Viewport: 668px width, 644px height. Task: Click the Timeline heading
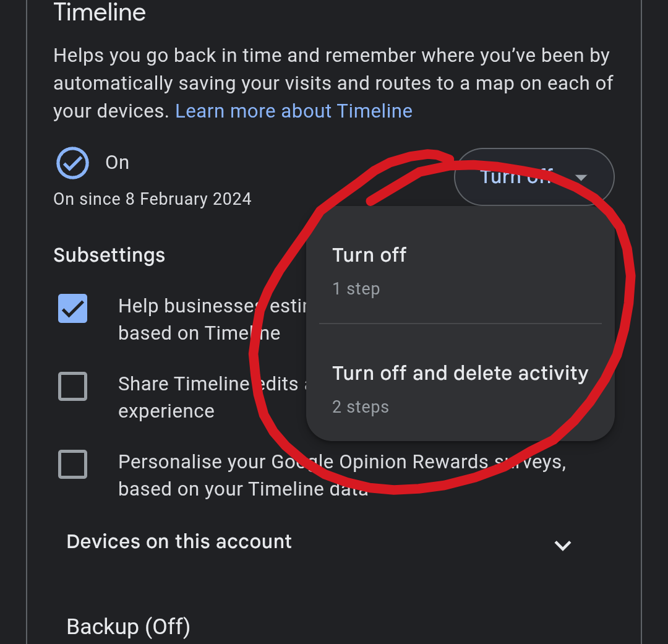pos(100,12)
